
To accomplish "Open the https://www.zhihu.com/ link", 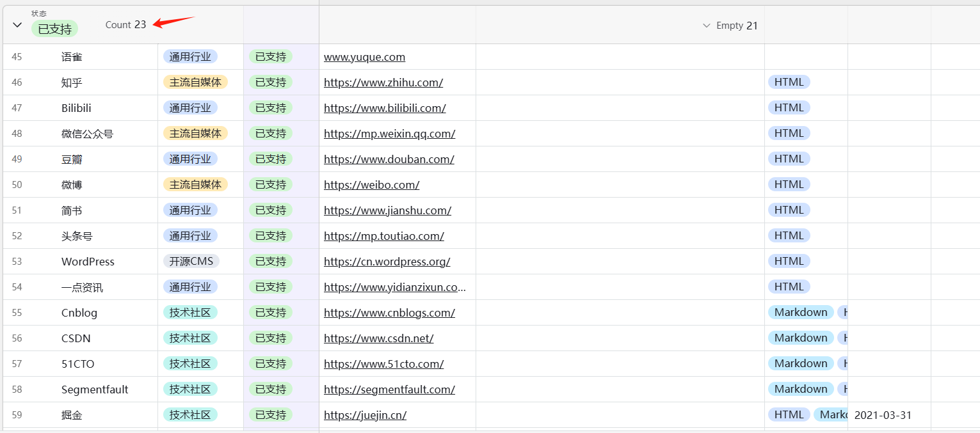I will [x=383, y=83].
